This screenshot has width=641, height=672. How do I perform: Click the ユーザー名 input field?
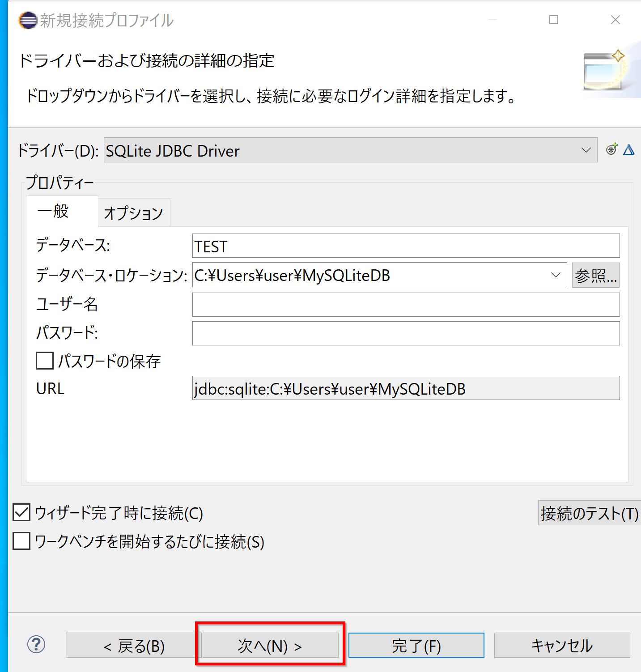[x=406, y=305]
